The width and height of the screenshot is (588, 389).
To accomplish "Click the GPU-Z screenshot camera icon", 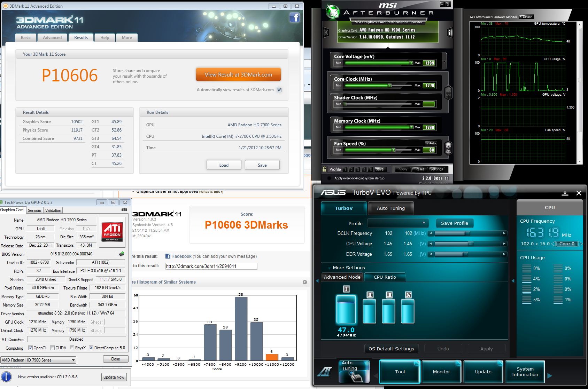I will [x=124, y=210].
